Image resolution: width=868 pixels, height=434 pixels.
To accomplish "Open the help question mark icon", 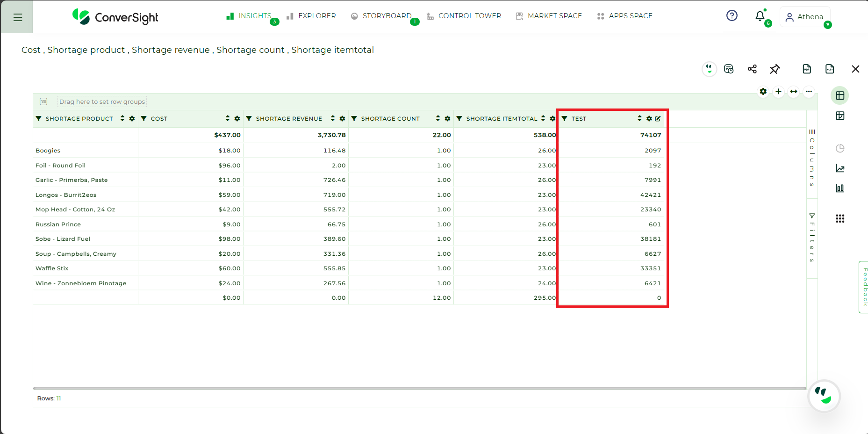I will pos(732,16).
